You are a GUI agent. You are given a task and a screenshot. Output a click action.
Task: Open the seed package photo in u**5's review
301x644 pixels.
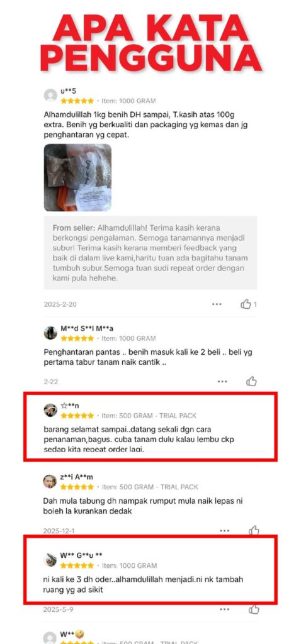click(77, 177)
